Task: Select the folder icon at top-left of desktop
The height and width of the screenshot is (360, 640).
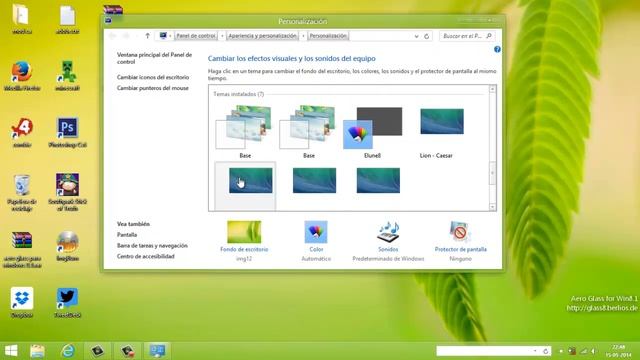Action: [x=22, y=19]
